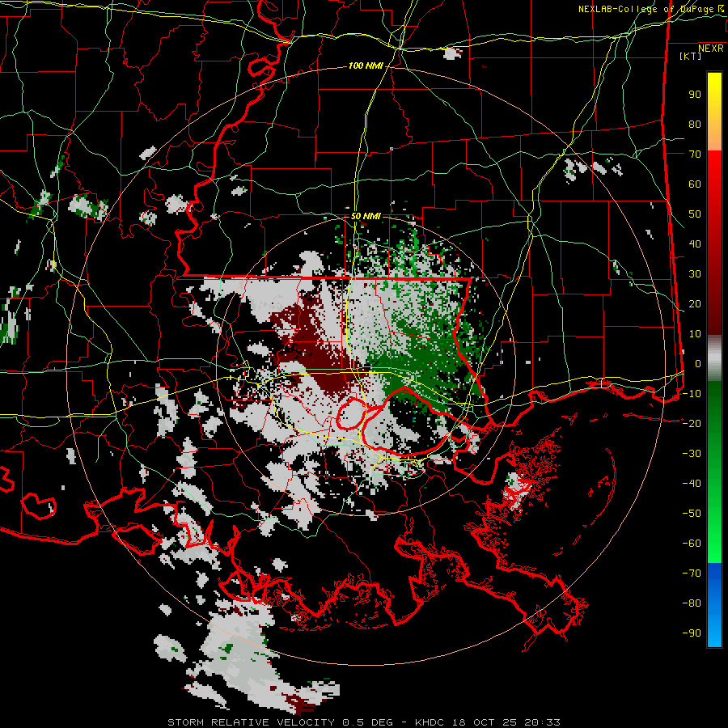This screenshot has width=728, height=728.
Task: Click the "0.5 DEG" tilt text
Action: point(368,722)
